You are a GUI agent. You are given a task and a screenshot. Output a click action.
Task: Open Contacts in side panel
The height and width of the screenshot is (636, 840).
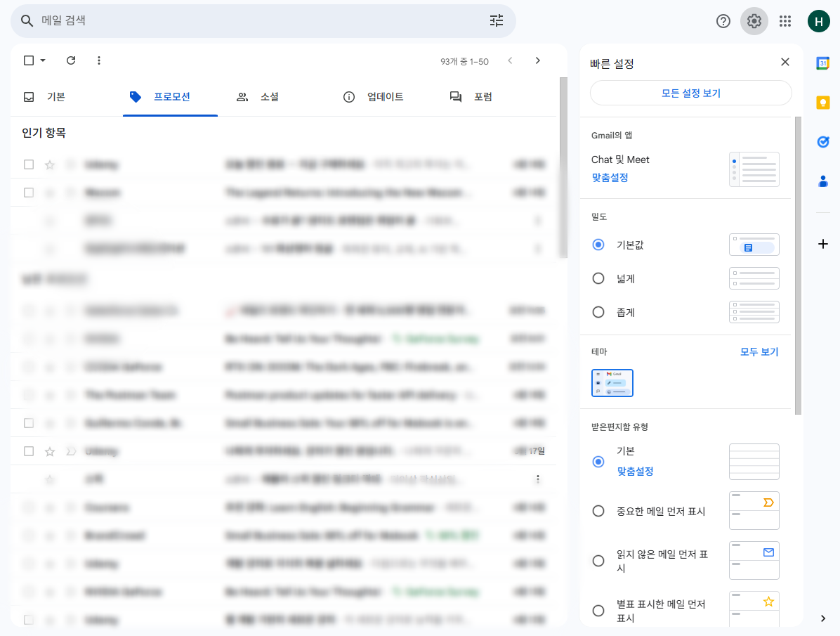tap(823, 181)
